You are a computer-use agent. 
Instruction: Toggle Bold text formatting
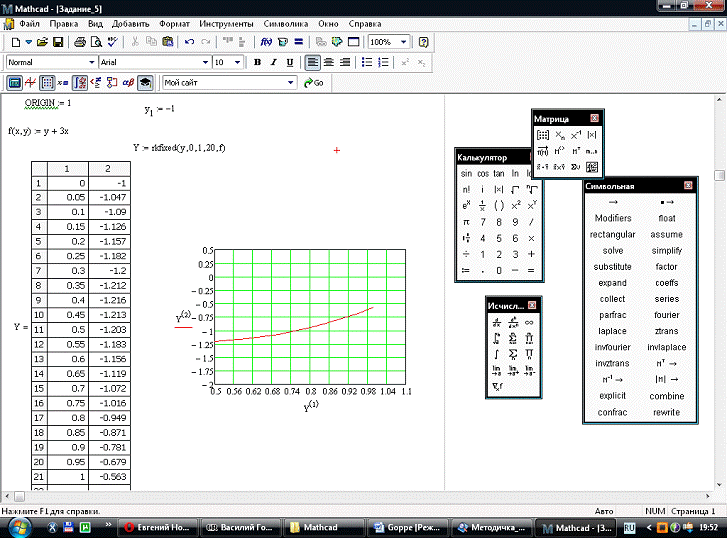click(257, 62)
